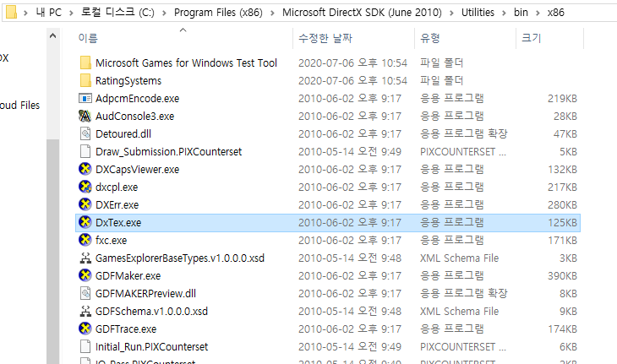Go to Program Files (x86) breadcrumb
The width and height of the screenshot is (617, 364).
click(218, 13)
